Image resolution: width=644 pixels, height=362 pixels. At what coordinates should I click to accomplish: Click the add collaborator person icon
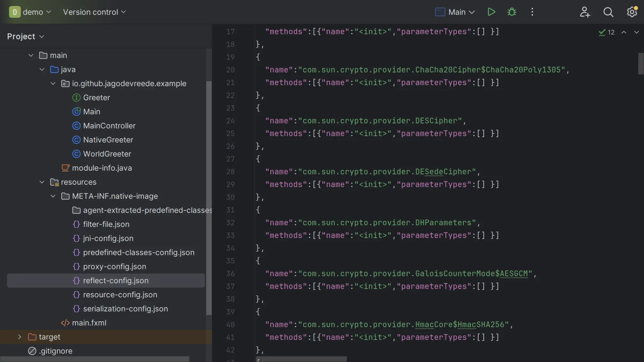coord(585,12)
